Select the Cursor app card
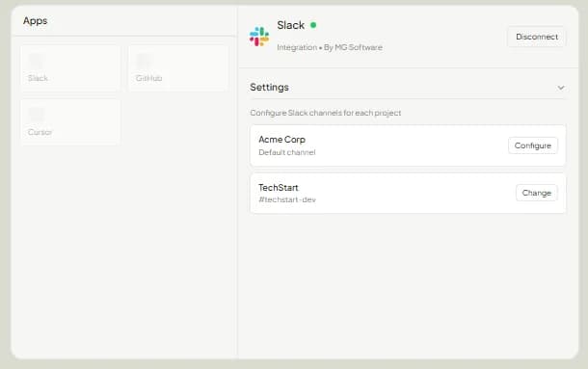588x369 pixels. (70, 121)
